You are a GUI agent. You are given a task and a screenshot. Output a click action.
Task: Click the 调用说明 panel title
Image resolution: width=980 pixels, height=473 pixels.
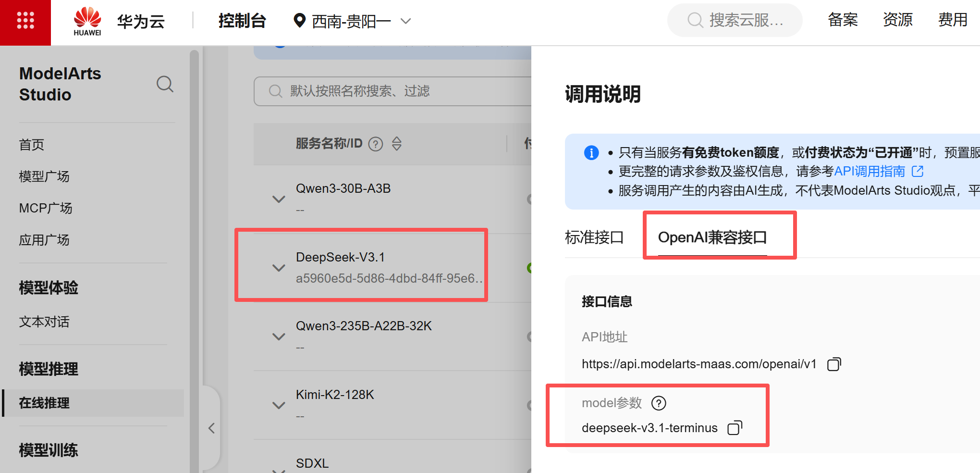click(x=603, y=94)
